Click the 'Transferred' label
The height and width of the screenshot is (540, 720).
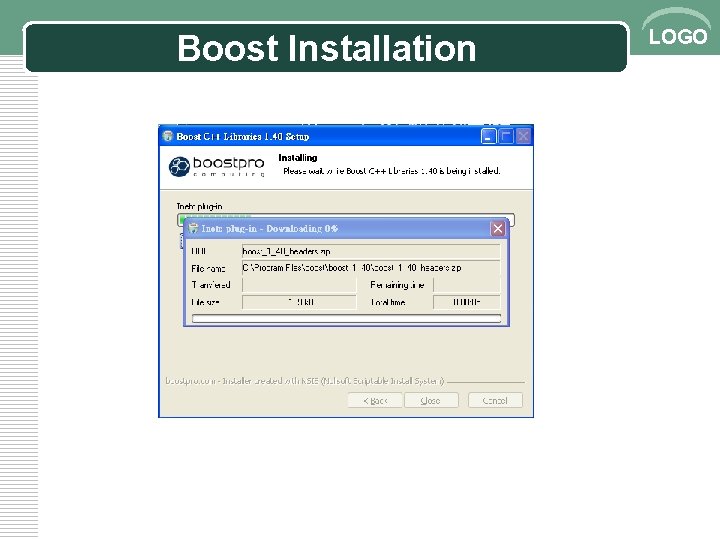coord(211,285)
